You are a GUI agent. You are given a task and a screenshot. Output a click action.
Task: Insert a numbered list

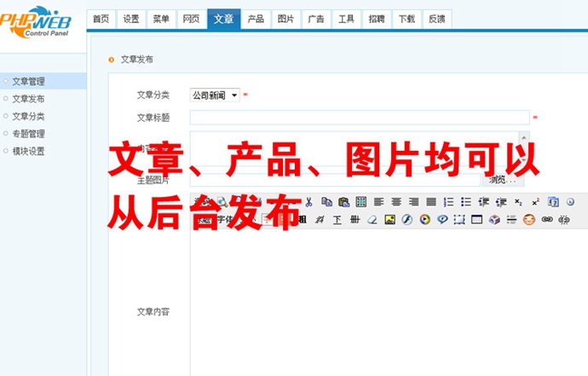click(448, 202)
